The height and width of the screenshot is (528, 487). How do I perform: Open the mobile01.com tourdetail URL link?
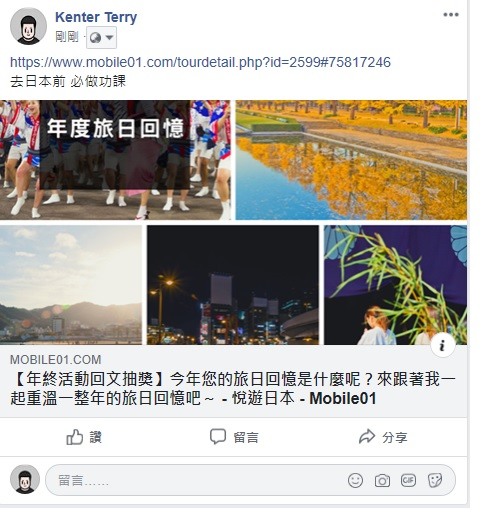(200, 62)
